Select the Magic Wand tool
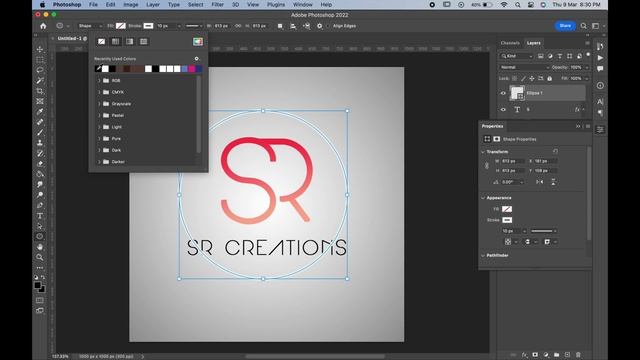The width and height of the screenshot is (640, 360). click(x=40, y=80)
